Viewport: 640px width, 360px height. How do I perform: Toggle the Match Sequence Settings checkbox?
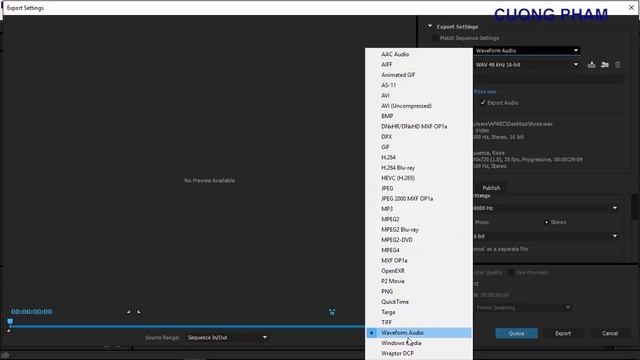coord(436,38)
